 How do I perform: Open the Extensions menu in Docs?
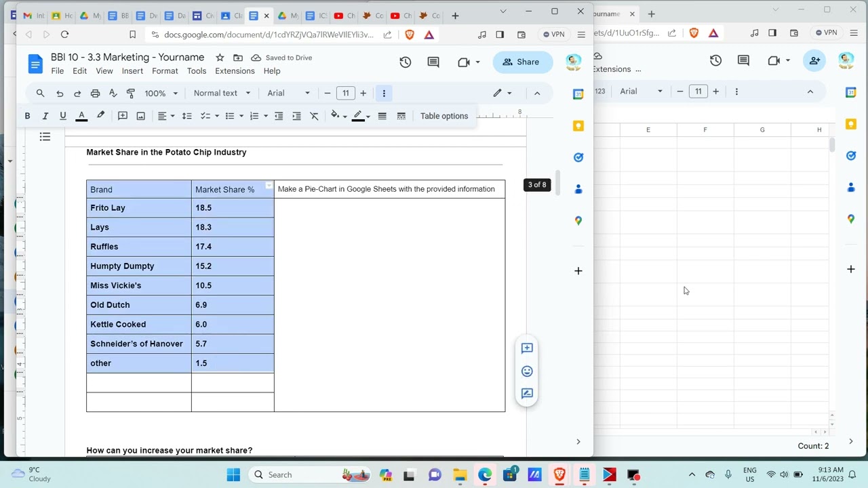point(235,70)
